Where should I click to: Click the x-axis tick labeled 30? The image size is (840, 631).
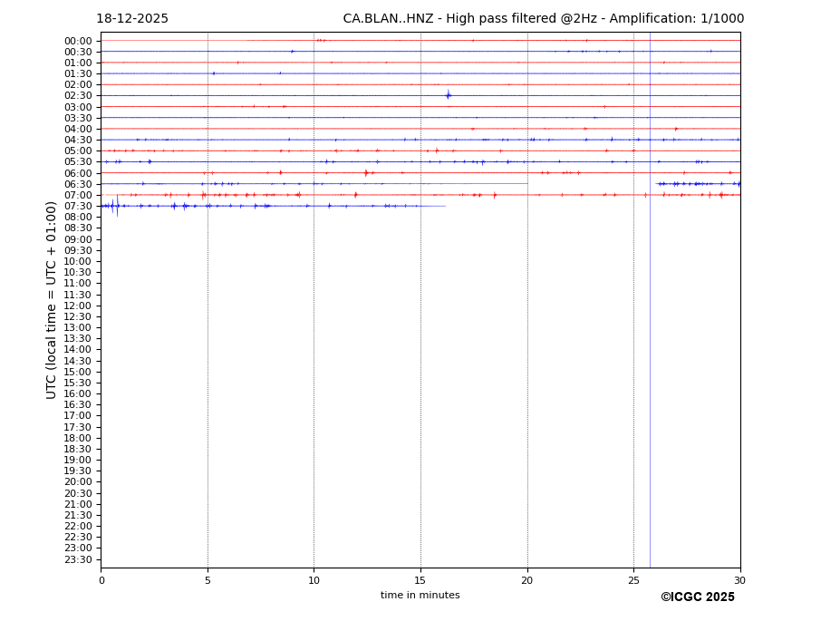coord(739,580)
